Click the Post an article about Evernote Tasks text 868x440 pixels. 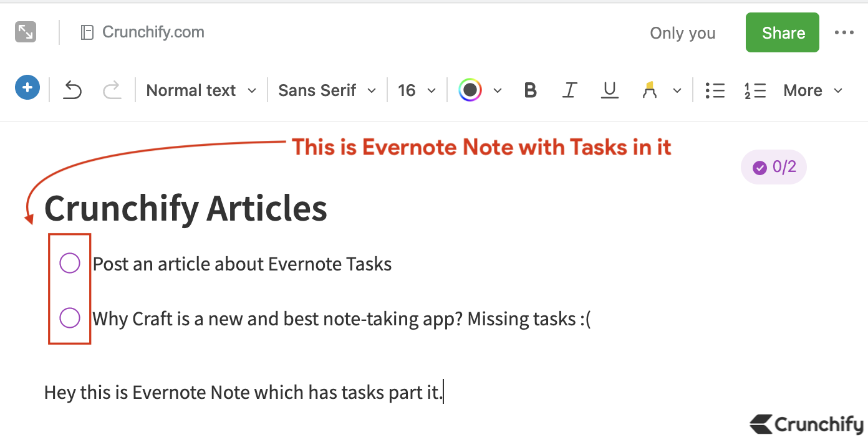click(243, 264)
